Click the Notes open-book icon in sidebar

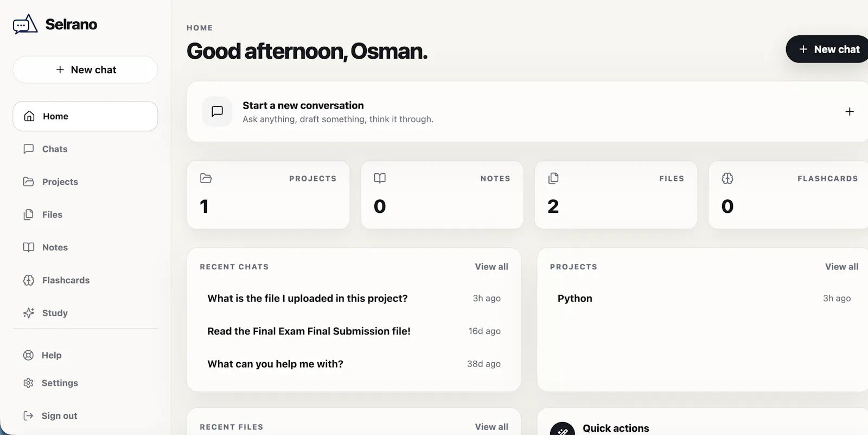29,247
